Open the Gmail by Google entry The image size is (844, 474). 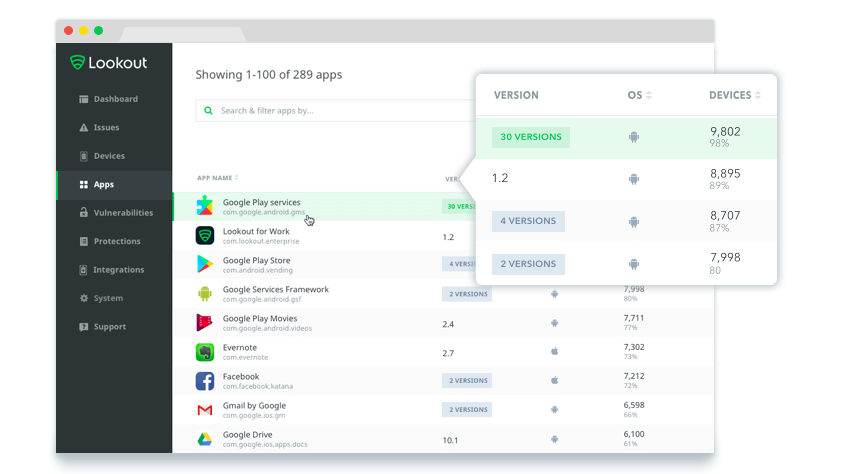tap(253, 410)
